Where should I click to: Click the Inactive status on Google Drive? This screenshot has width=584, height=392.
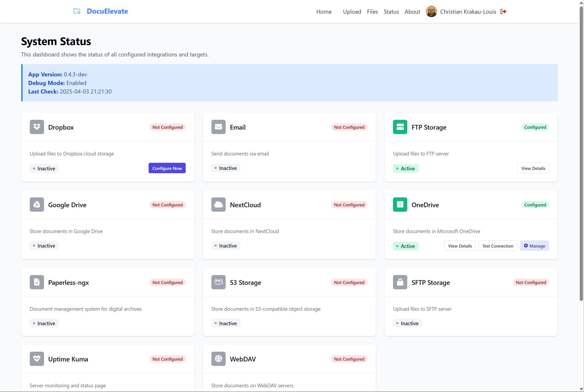click(x=44, y=246)
